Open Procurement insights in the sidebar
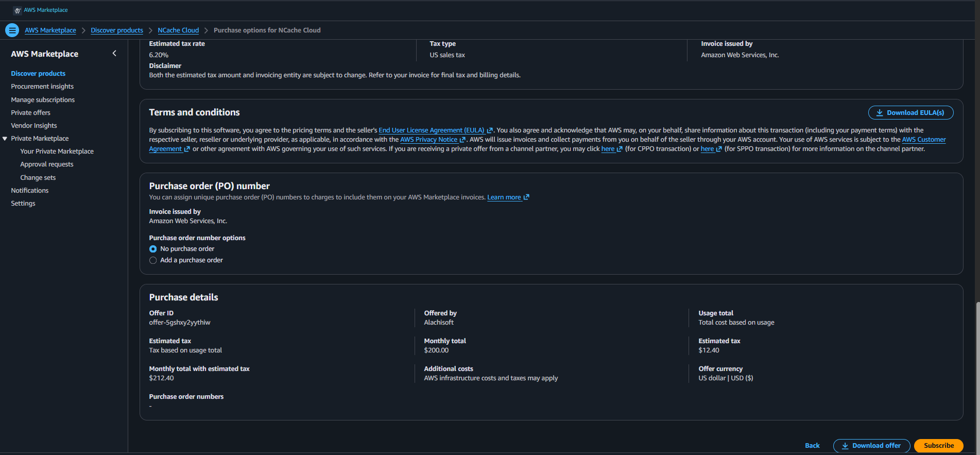980x455 pixels. [x=42, y=87]
